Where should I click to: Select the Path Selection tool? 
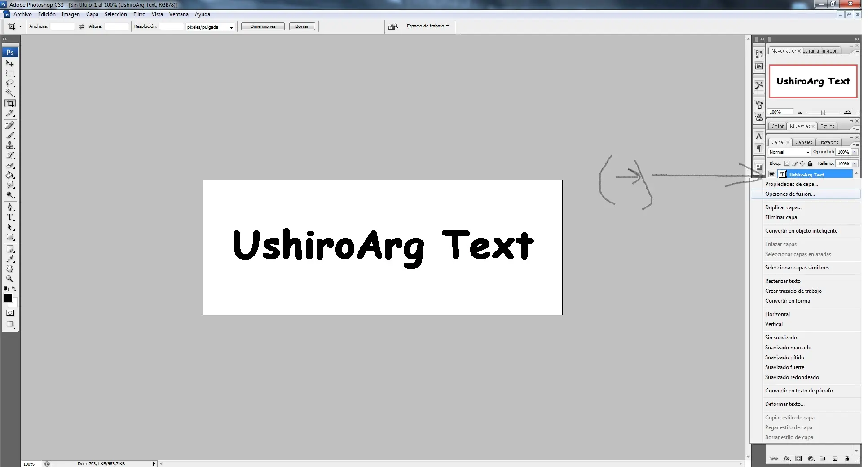[10, 227]
